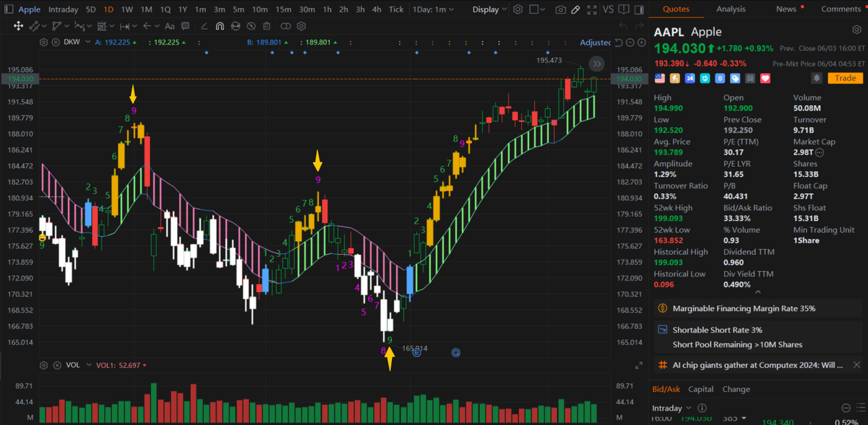Open the Comments tab
Screen dimensions: 868x425
coord(840,9)
